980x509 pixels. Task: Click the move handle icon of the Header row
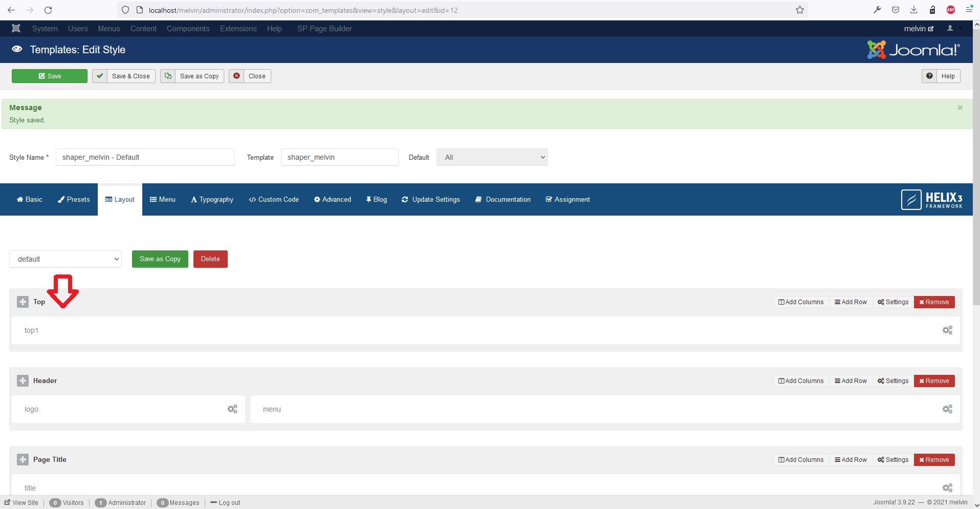tap(23, 381)
